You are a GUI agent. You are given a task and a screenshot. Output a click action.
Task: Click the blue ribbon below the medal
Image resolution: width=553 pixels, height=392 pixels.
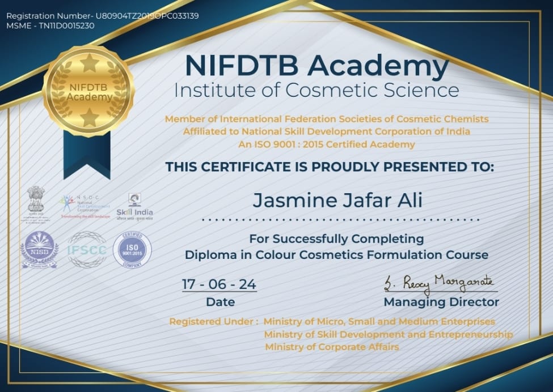(x=87, y=155)
